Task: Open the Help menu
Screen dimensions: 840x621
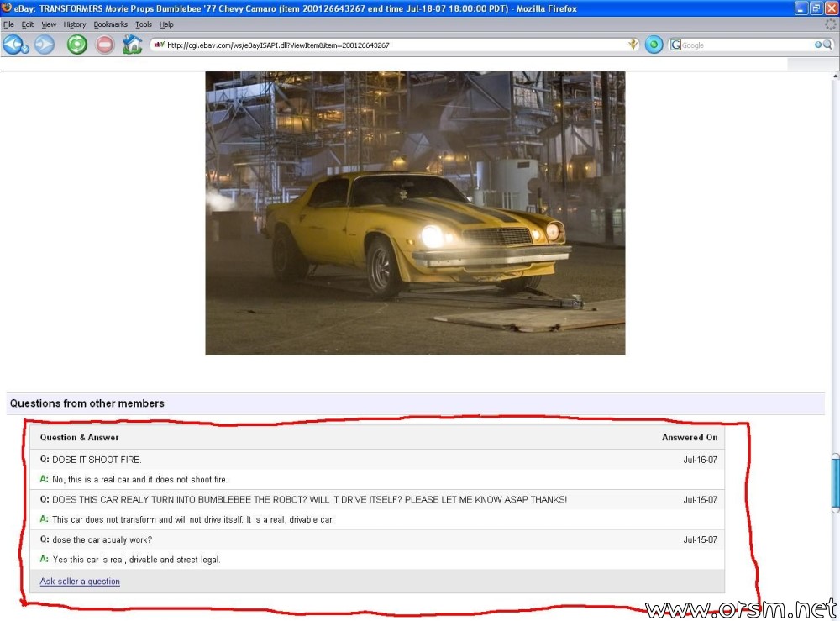Action: click(x=166, y=24)
